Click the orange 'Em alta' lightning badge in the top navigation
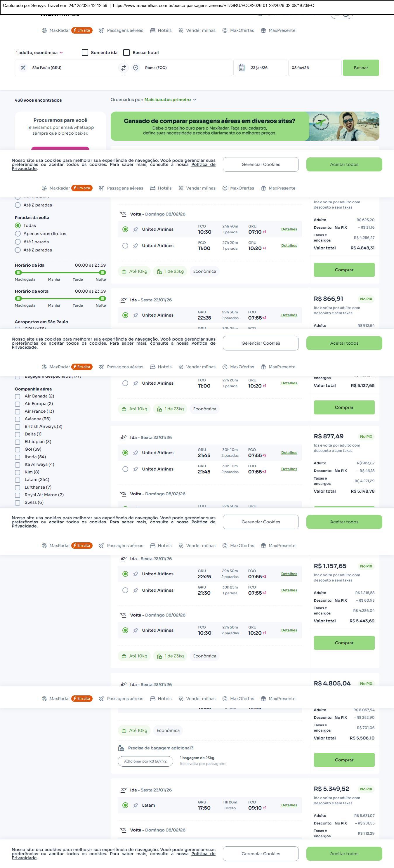Image resolution: width=394 pixels, height=868 pixels. click(x=82, y=30)
